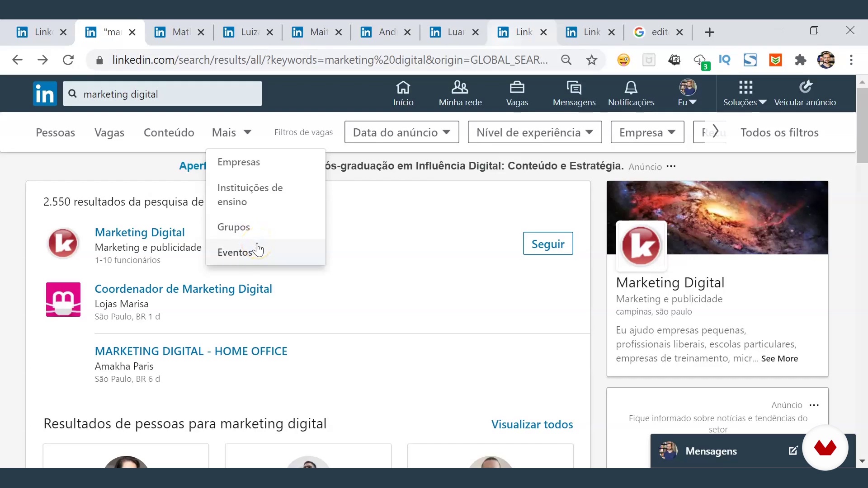Click compose message icon in Mensagens bar
Viewport: 868px width, 488px height.
click(793, 450)
